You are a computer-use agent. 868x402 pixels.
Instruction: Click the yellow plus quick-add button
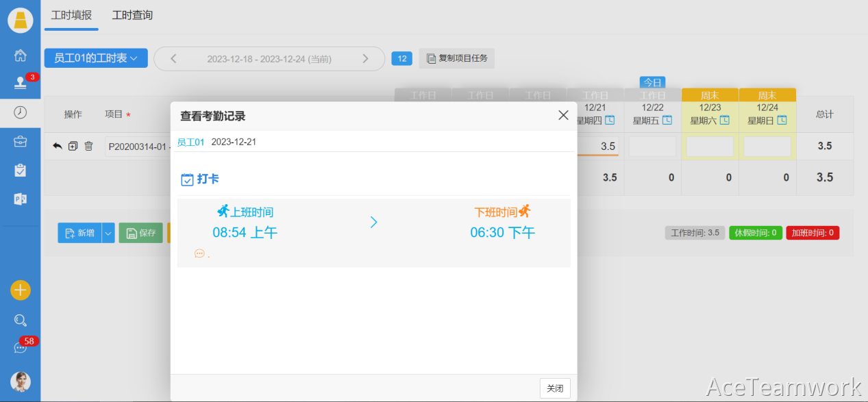click(x=21, y=290)
